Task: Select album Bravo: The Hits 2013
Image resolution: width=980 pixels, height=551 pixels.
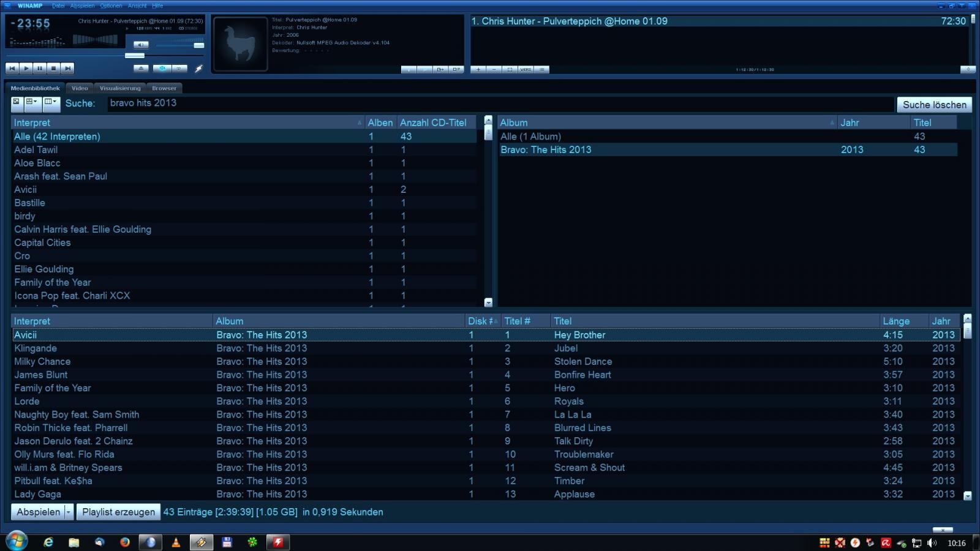Action: (728, 149)
